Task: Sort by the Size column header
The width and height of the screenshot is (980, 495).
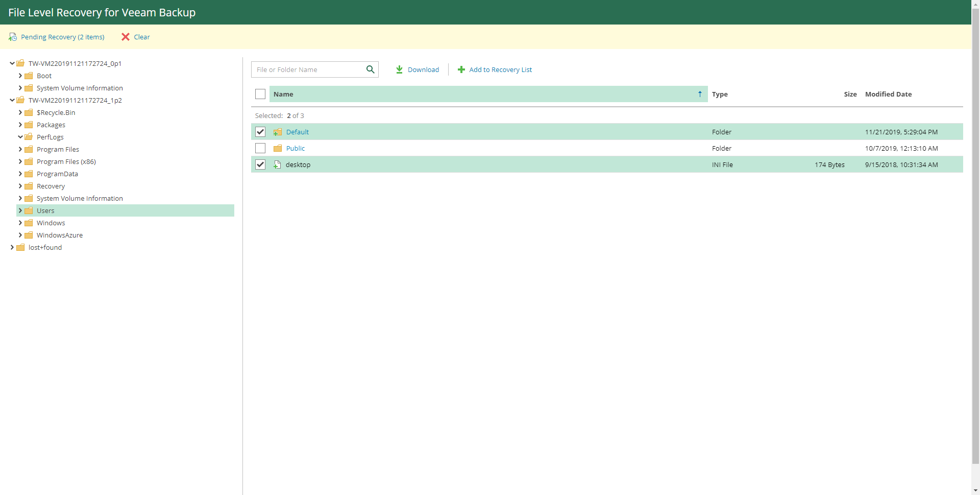Action: (850, 94)
